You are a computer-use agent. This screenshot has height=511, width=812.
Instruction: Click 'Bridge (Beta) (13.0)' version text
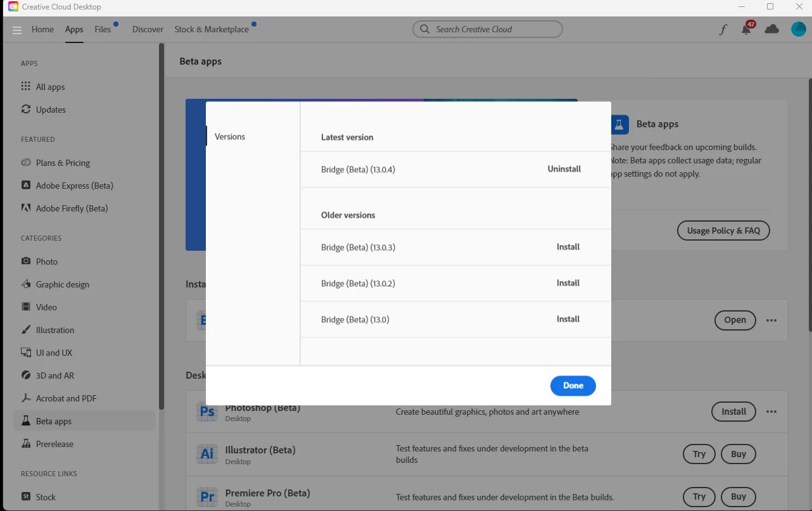tap(355, 320)
